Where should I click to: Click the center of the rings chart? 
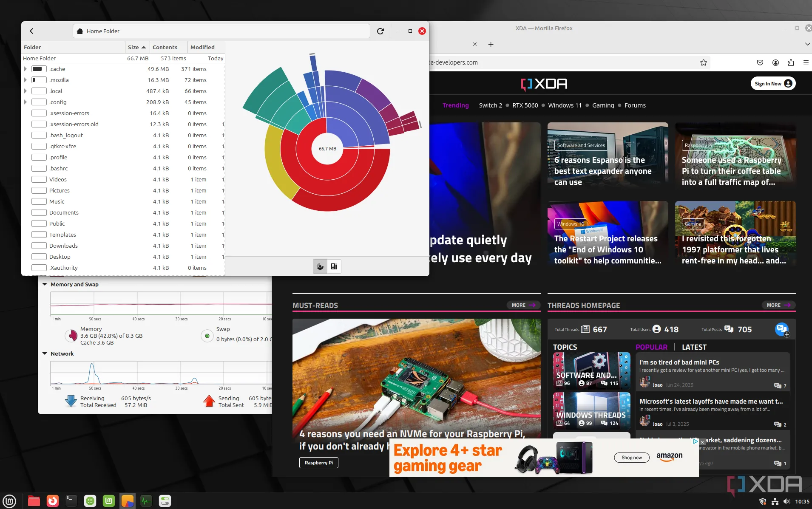327,149
